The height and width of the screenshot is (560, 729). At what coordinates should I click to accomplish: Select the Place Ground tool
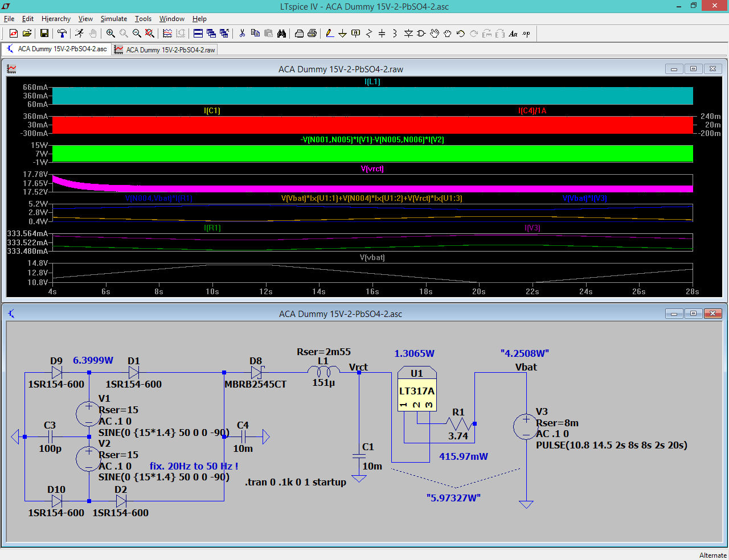pyautogui.click(x=343, y=34)
